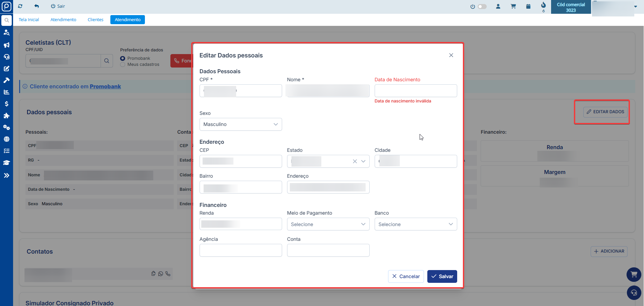Viewport: 644px width, 306px height.
Task: Select the Meus cadastros radio option
Action: [x=123, y=64]
